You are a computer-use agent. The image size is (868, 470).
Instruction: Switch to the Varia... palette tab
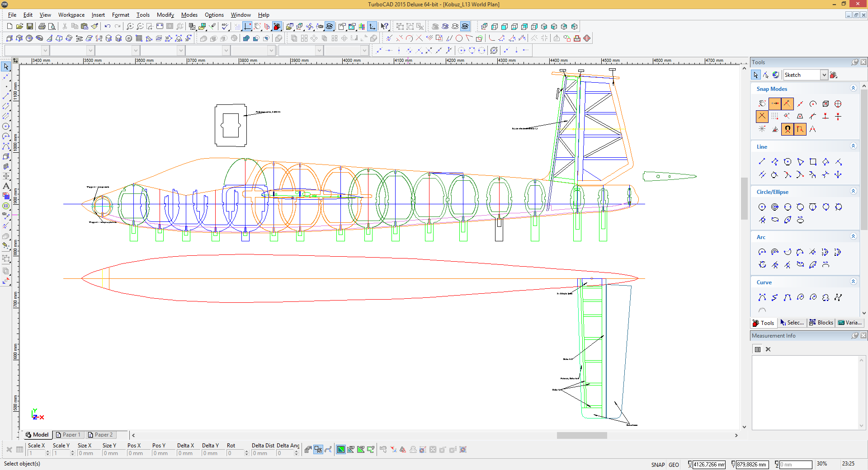(x=850, y=323)
